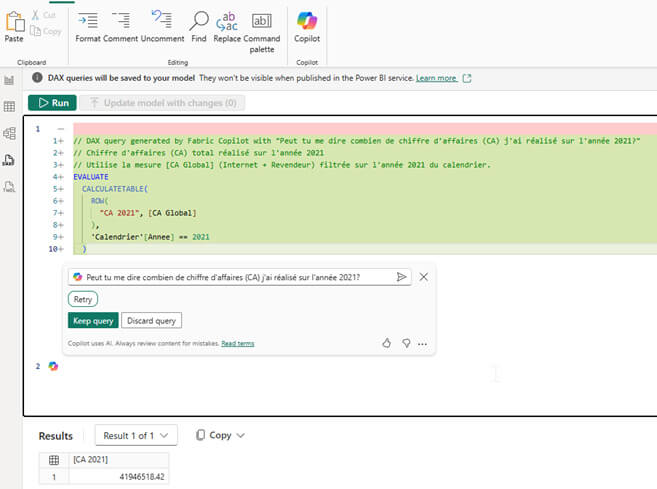Open Model view in left sidebar
The height and width of the screenshot is (489, 657).
(10, 132)
